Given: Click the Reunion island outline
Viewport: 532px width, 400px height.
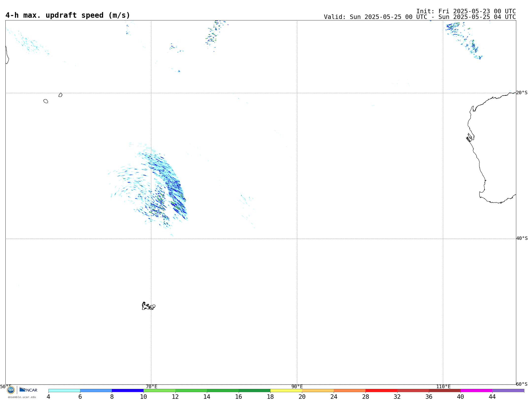Looking at the screenshot, I should (x=46, y=101).
